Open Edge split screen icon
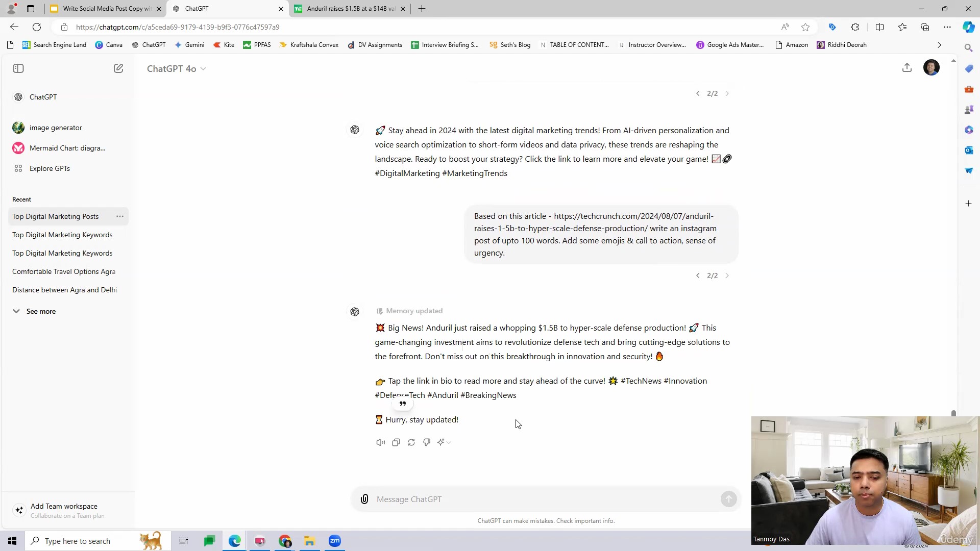Screen dimensions: 980x551 879,27
